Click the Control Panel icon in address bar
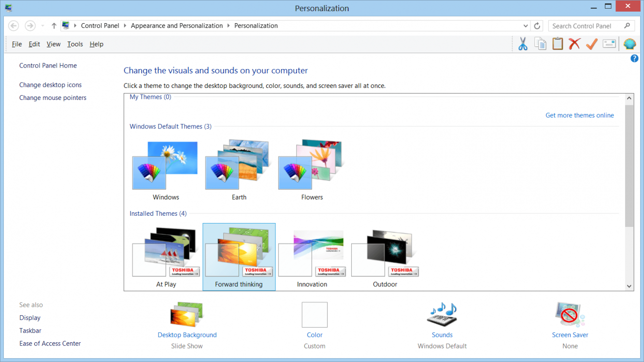Image resolution: width=644 pixels, height=362 pixels. pos(66,26)
